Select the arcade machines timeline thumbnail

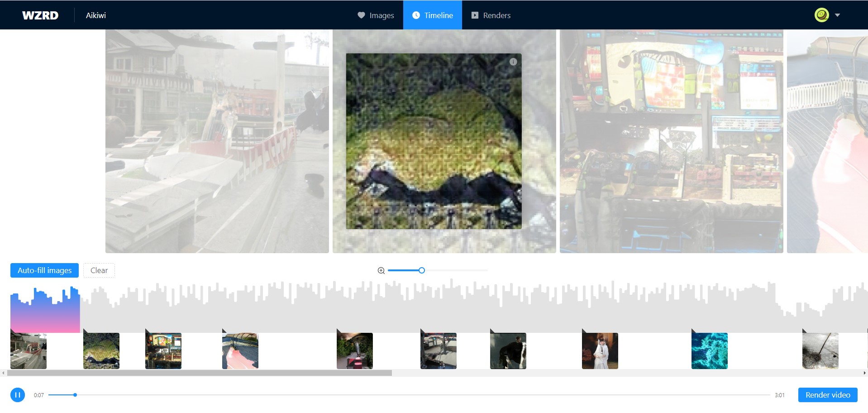[x=163, y=351]
